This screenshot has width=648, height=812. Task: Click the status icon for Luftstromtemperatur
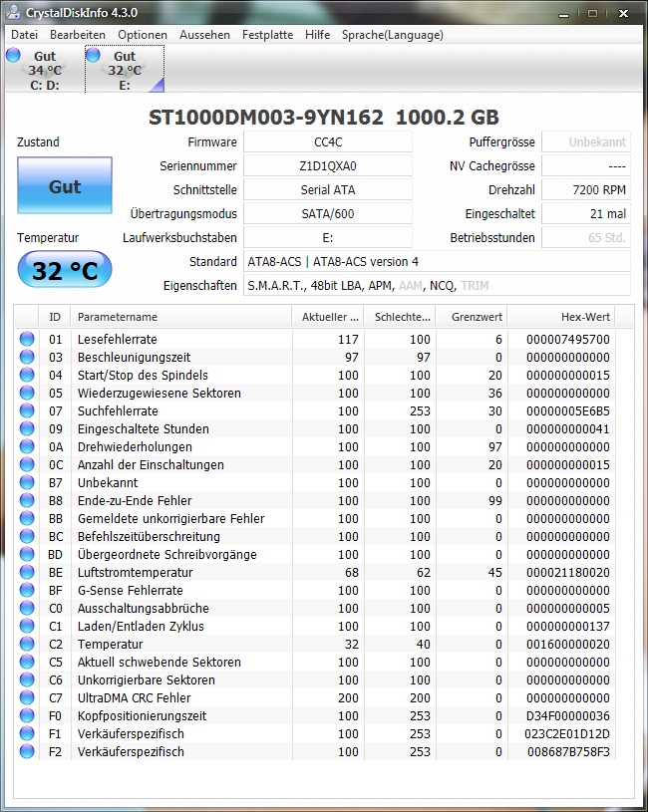pyautogui.click(x=27, y=572)
